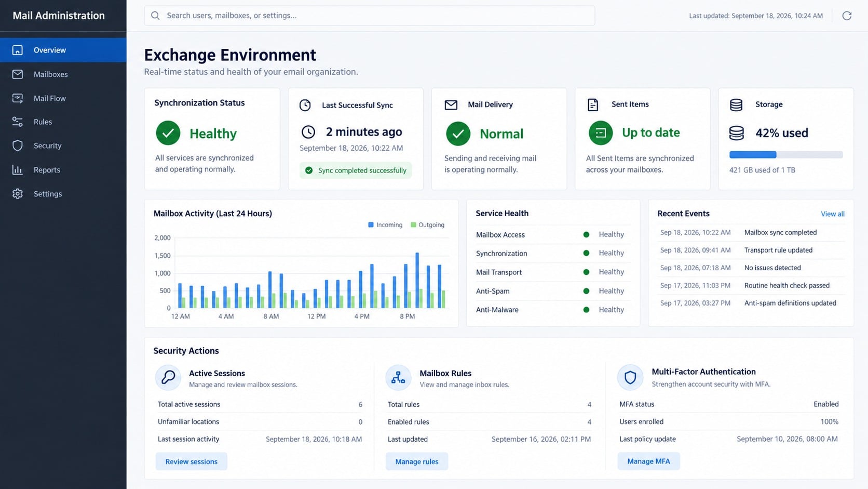This screenshot has width=868, height=489.
Task: Click the Synchronization service health row
Action: pyautogui.click(x=552, y=253)
